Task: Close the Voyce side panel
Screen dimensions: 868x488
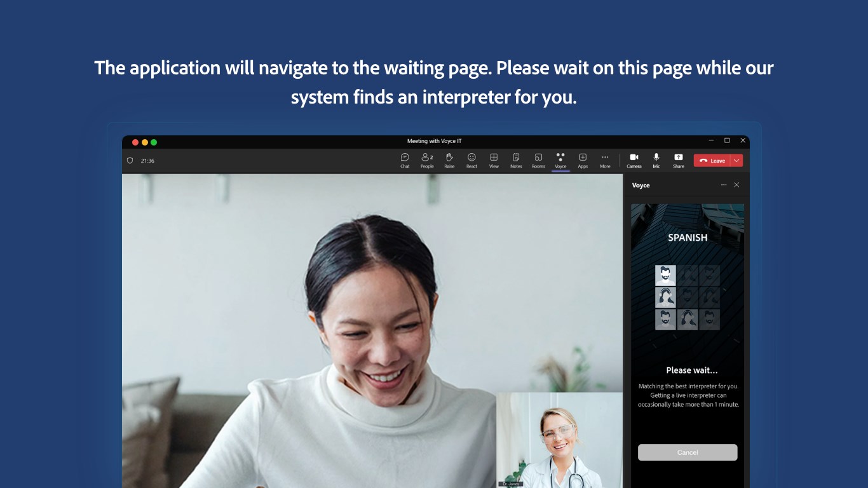Action: coord(736,185)
